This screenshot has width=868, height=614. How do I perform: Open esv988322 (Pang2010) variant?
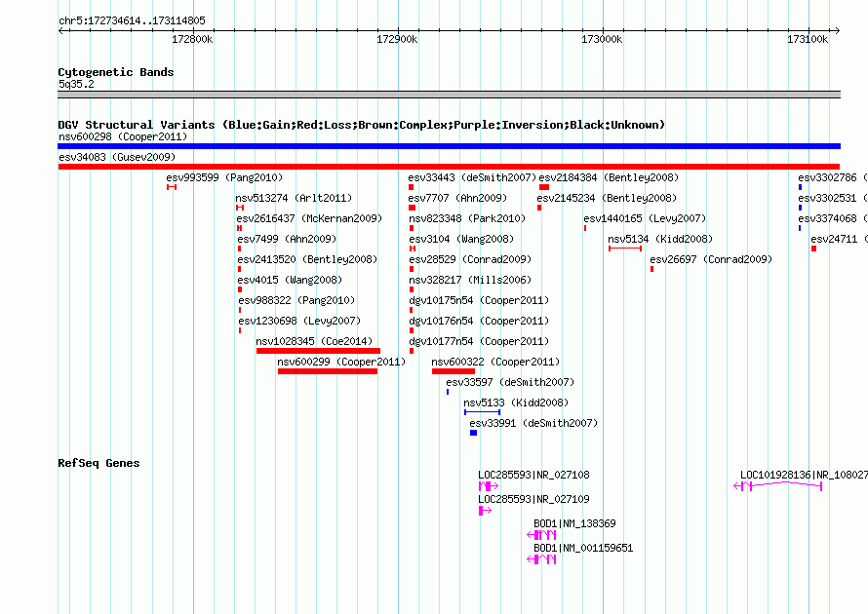click(x=296, y=300)
